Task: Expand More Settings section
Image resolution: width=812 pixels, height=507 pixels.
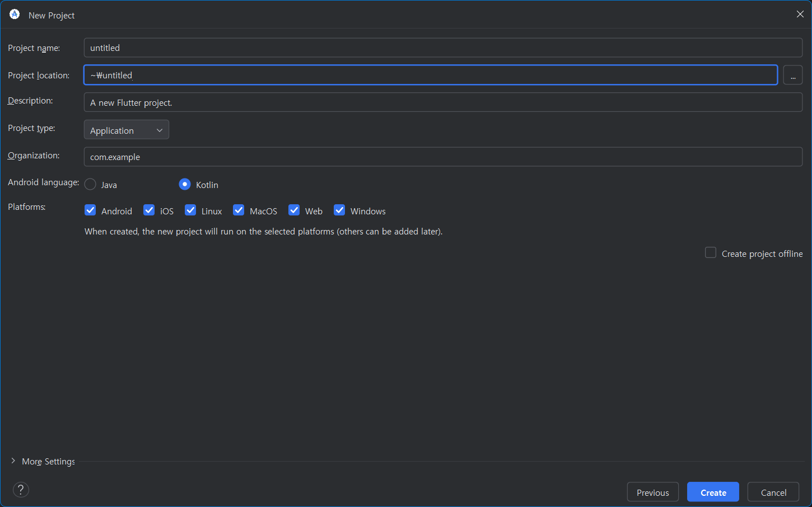Action: coord(13,461)
